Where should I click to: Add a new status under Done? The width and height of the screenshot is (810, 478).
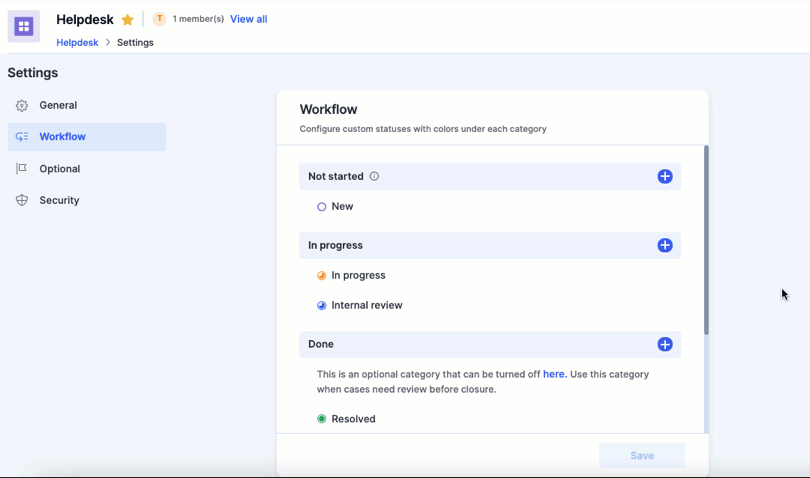(665, 344)
